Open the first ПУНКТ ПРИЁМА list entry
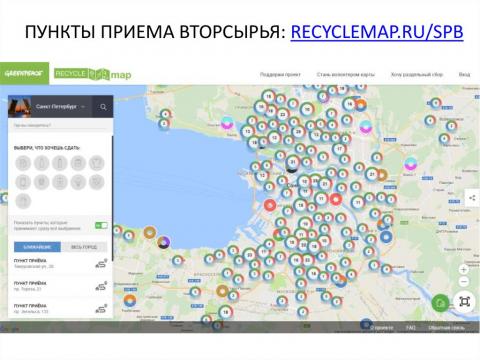Image resolution: width=480 pixels, height=360 pixels. [x=60, y=263]
